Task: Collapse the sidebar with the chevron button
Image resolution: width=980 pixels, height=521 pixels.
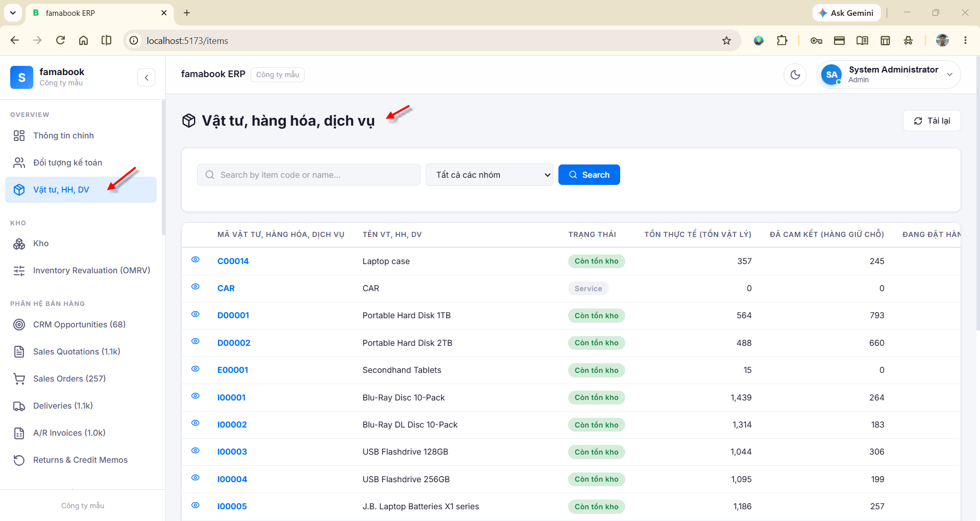Action: pos(146,78)
